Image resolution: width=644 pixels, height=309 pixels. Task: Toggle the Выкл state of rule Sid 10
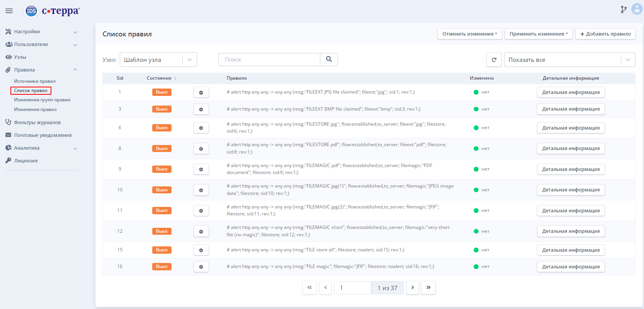pyautogui.click(x=161, y=190)
